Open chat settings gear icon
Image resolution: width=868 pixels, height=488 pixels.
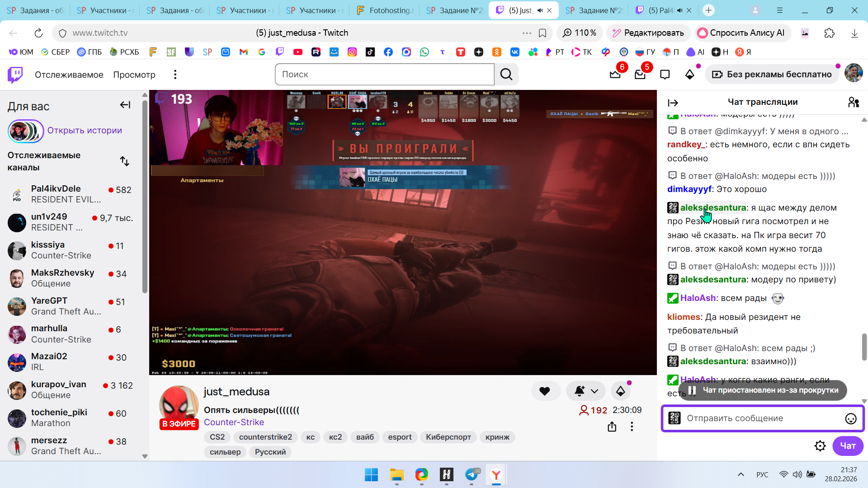820,446
